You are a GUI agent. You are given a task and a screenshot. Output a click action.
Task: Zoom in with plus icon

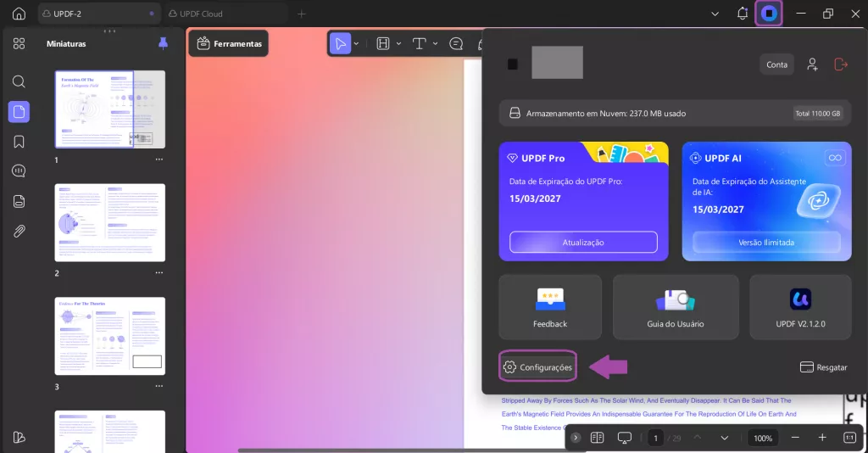coord(822,438)
